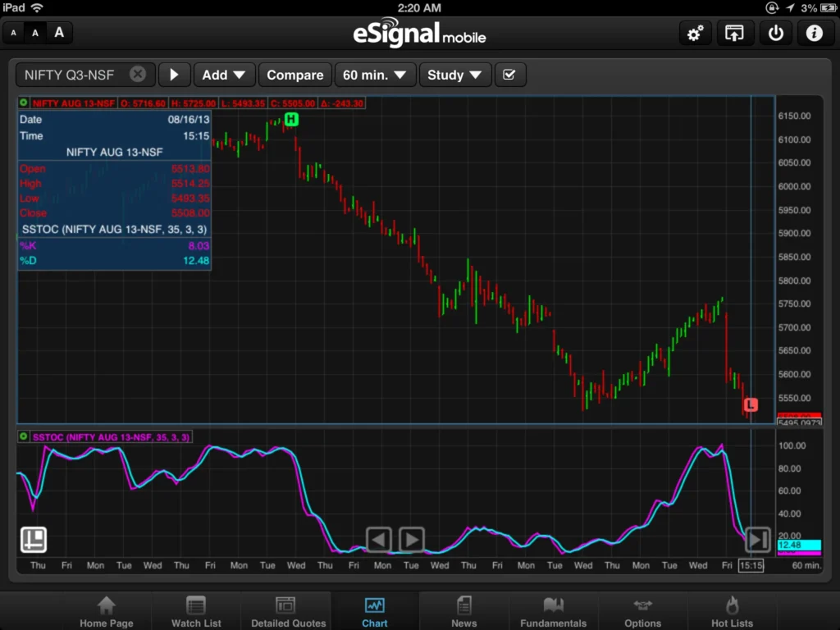Image resolution: width=840 pixels, height=630 pixels.
Task: Open the 60 min. interval dropdown
Action: click(375, 75)
